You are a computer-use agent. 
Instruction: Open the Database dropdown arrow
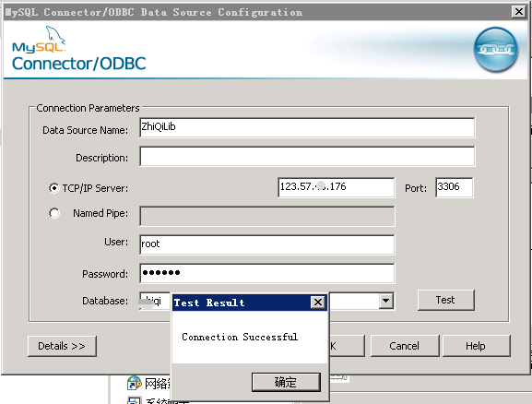coord(385,301)
